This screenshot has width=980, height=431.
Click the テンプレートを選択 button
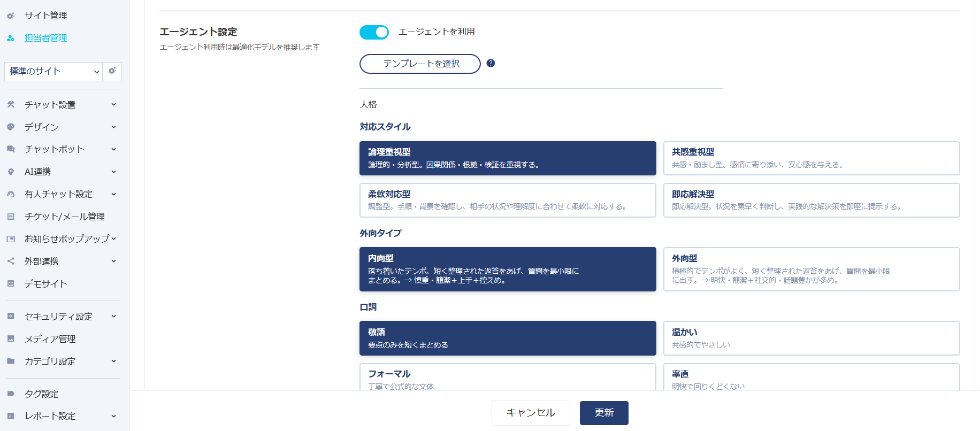(420, 64)
